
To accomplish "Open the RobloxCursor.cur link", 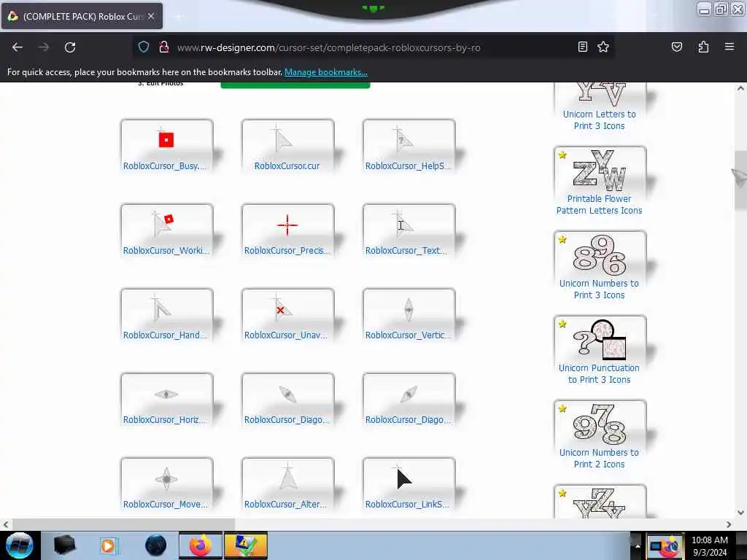I will pyautogui.click(x=287, y=166).
